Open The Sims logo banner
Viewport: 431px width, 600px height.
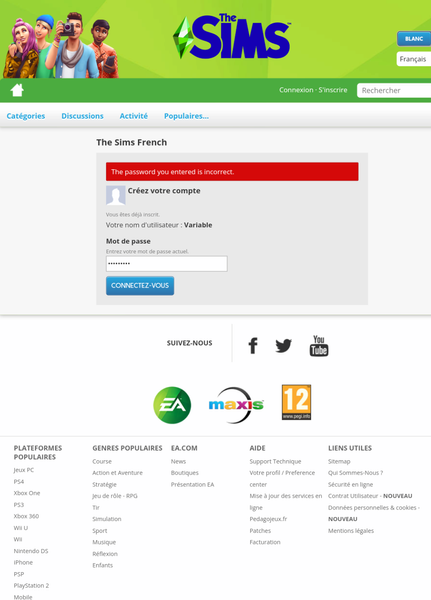232,37
